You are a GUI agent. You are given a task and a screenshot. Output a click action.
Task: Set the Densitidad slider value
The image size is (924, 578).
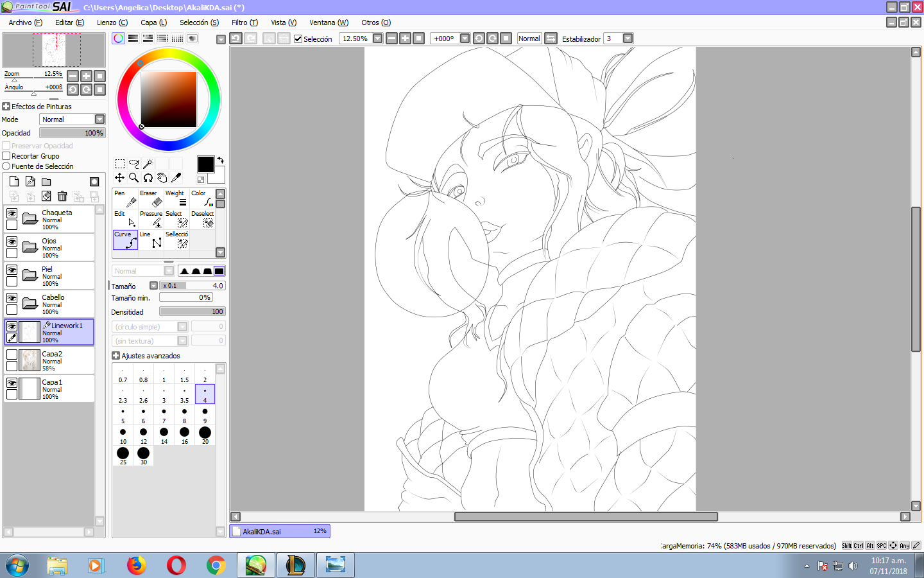tap(192, 311)
